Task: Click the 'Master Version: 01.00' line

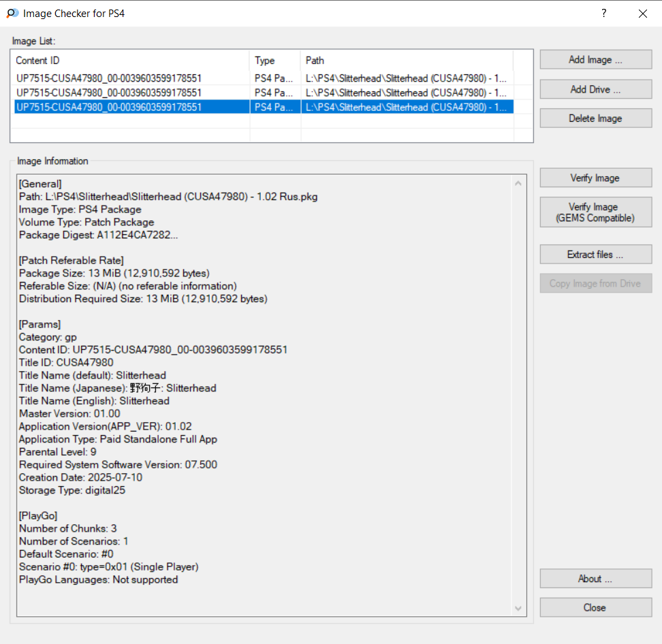Action: point(69,414)
